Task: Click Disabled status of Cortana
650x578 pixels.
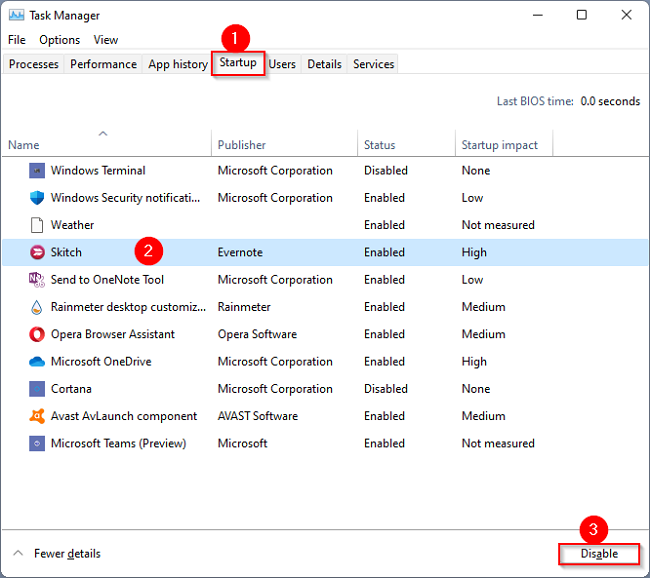Action: tap(386, 389)
